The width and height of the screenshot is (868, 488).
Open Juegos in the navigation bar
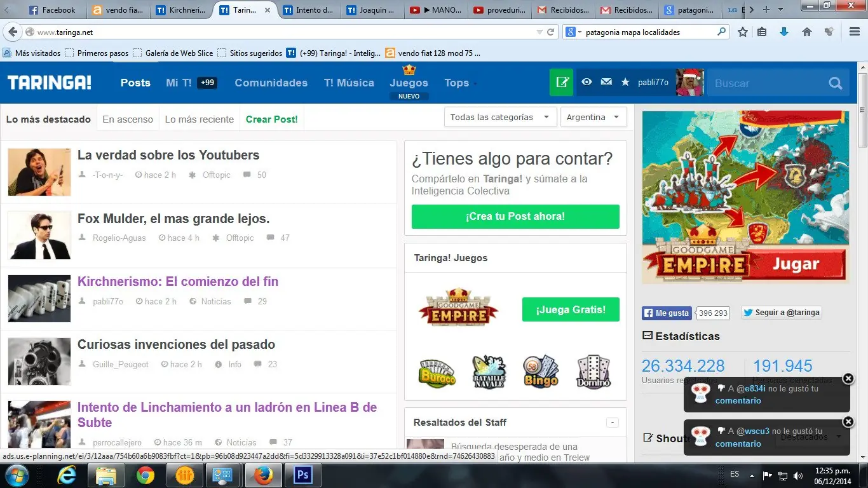pos(409,83)
